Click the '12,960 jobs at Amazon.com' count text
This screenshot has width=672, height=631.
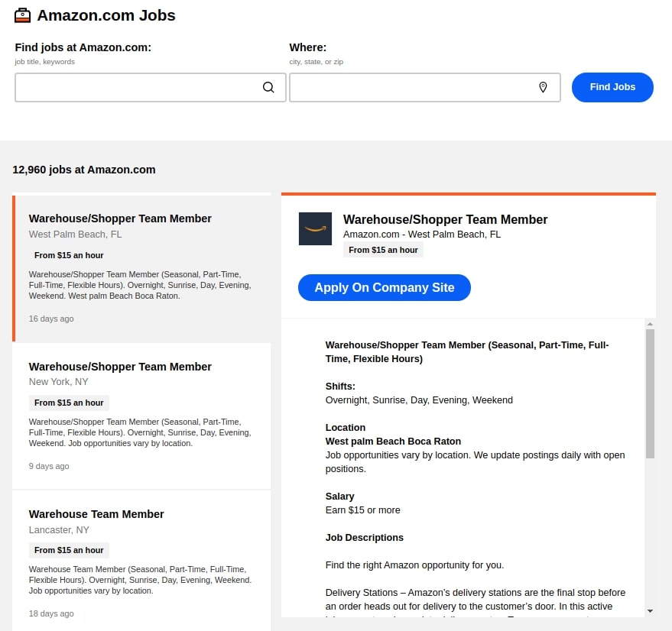click(x=84, y=170)
